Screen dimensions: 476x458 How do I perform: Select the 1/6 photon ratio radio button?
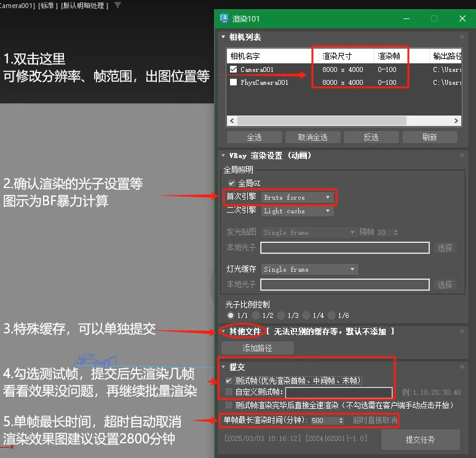(331, 315)
